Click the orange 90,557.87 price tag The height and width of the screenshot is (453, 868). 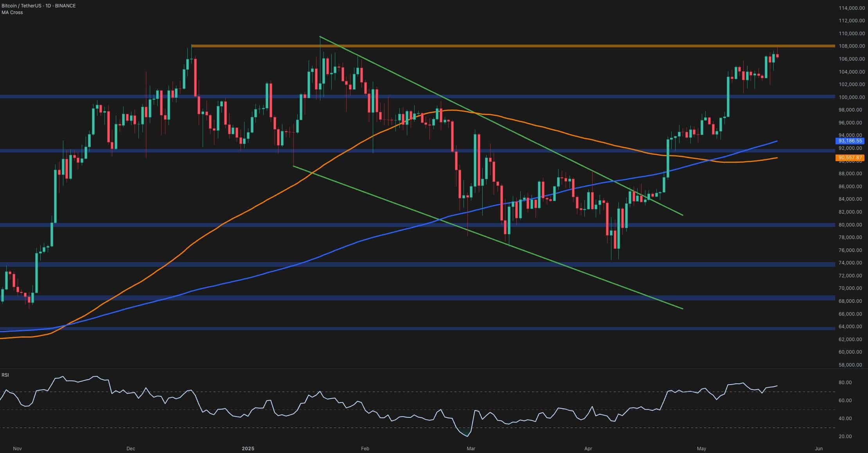click(x=851, y=158)
